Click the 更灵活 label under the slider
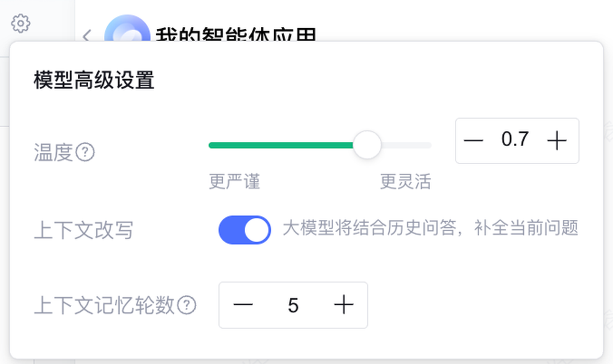Screen dimensions: 613x364 click(405, 181)
